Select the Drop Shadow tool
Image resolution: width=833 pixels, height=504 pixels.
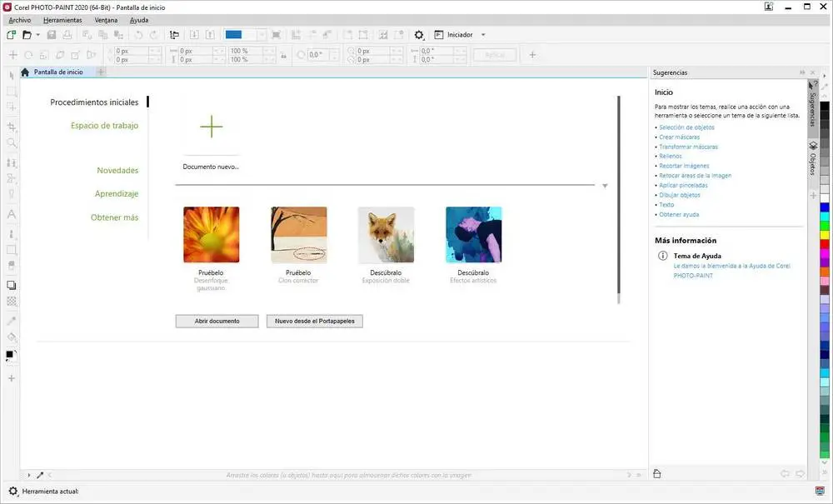point(11,285)
